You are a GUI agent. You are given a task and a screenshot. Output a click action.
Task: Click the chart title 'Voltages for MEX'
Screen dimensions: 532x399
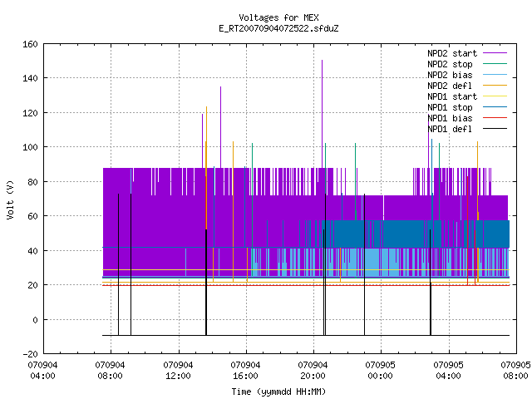pos(278,17)
